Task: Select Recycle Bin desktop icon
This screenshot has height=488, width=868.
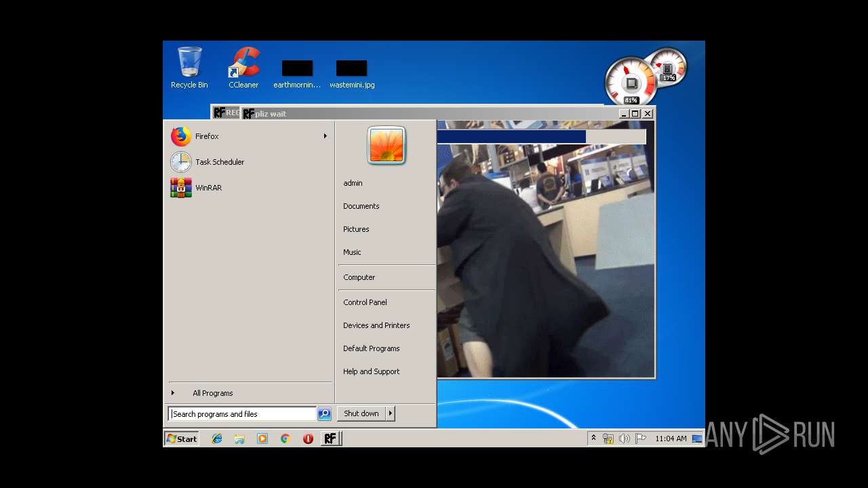Action: (x=189, y=68)
